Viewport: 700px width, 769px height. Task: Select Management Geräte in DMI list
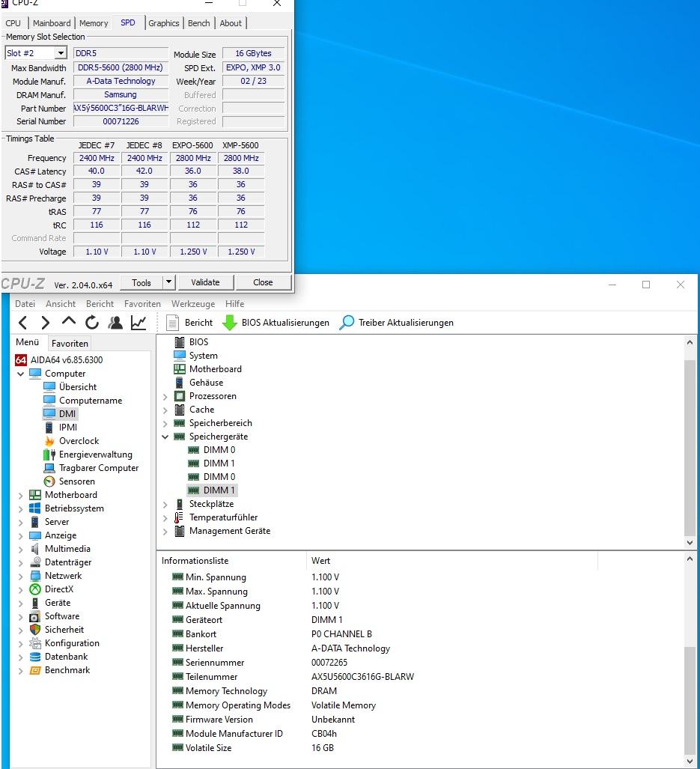(x=229, y=531)
